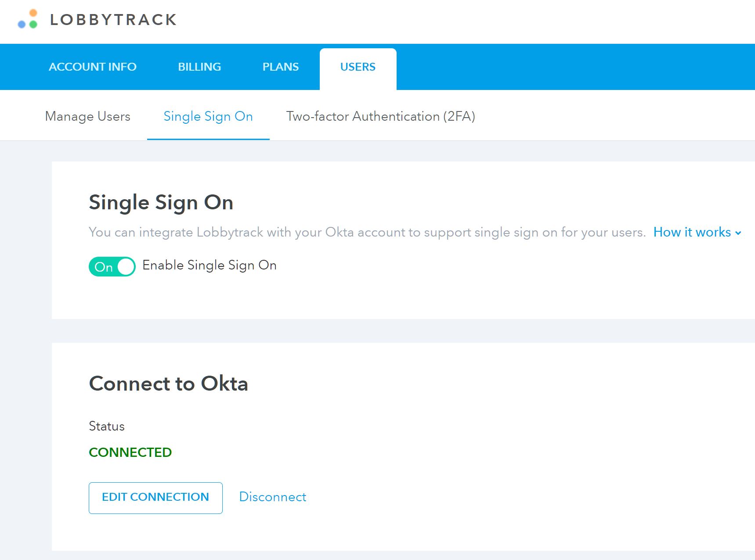Click the Single Sign On section heading

click(161, 203)
